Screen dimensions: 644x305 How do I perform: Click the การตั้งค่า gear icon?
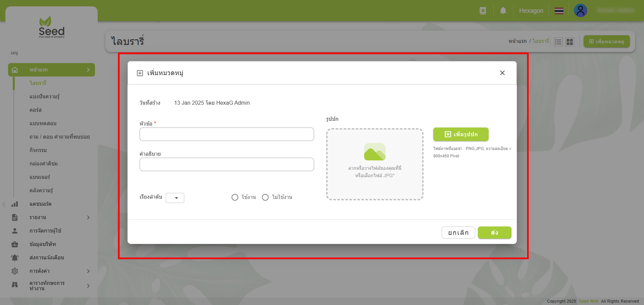(x=14, y=271)
